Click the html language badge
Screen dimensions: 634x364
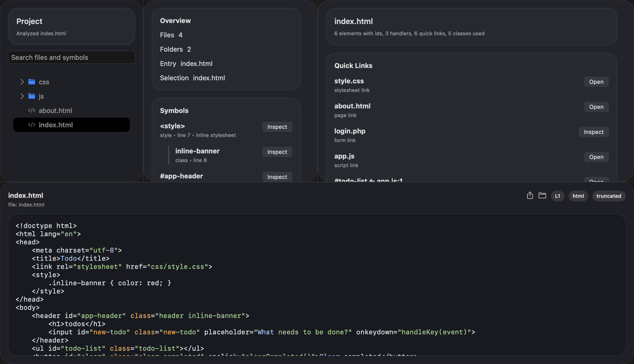click(578, 196)
